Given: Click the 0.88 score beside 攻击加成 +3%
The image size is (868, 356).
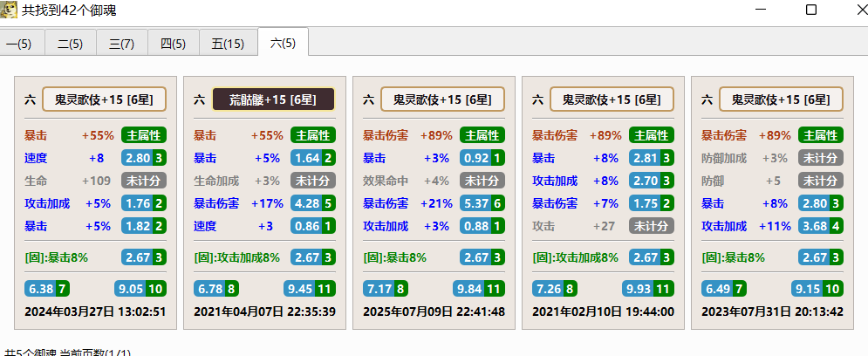Looking at the screenshot, I should pyautogui.click(x=482, y=226).
